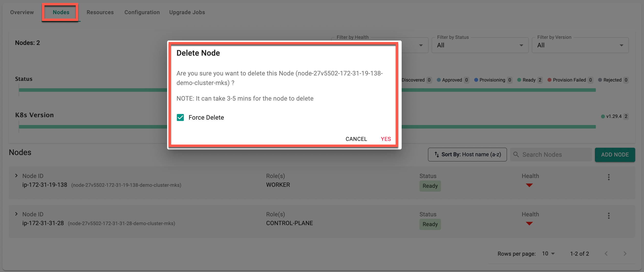The width and height of the screenshot is (644, 272).
Task: Open the Filter by Status dropdown
Action: coord(480,45)
